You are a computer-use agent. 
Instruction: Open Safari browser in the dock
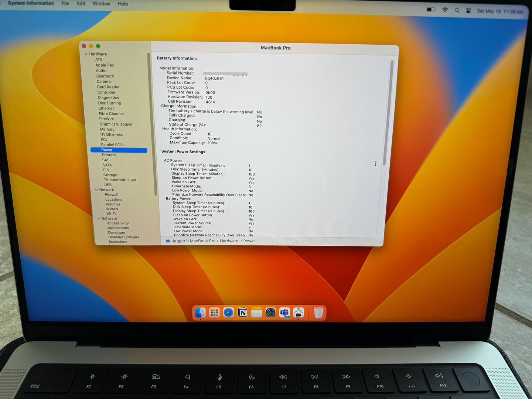click(228, 313)
